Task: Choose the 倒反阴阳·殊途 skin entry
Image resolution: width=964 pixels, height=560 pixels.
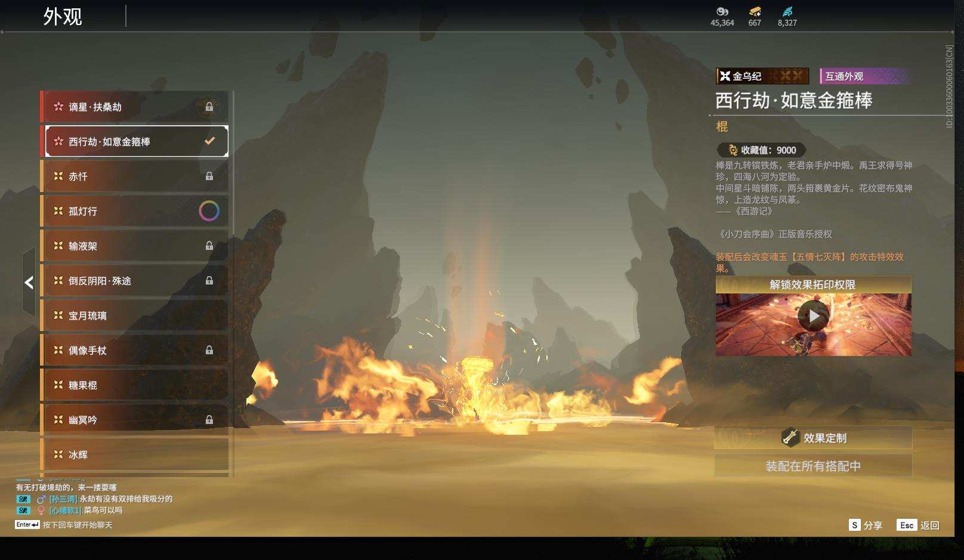Action: [135, 281]
